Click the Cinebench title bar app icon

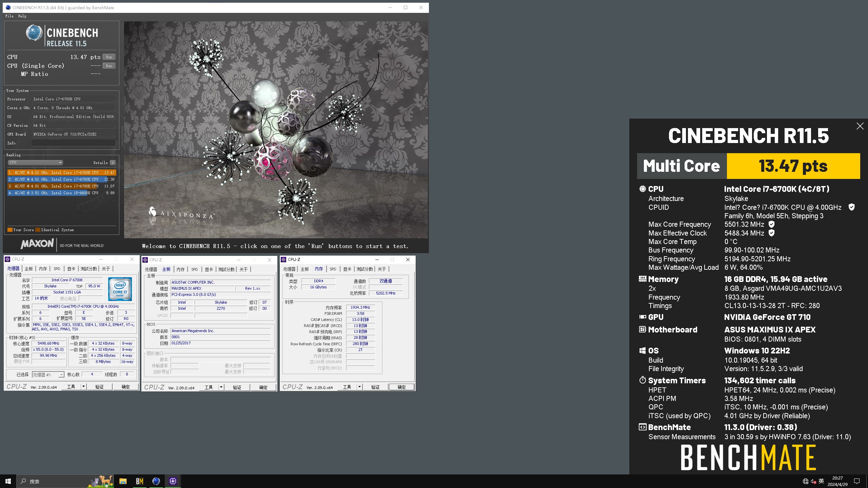point(8,7)
